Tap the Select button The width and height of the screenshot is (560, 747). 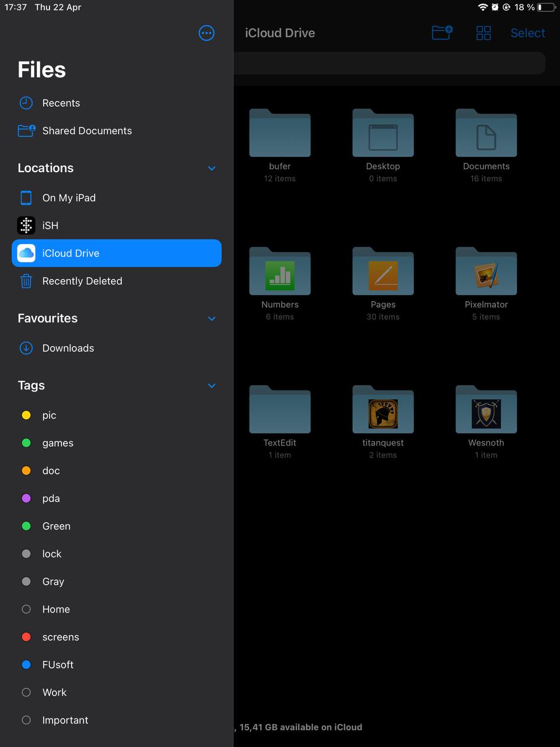[x=528, y=33]
